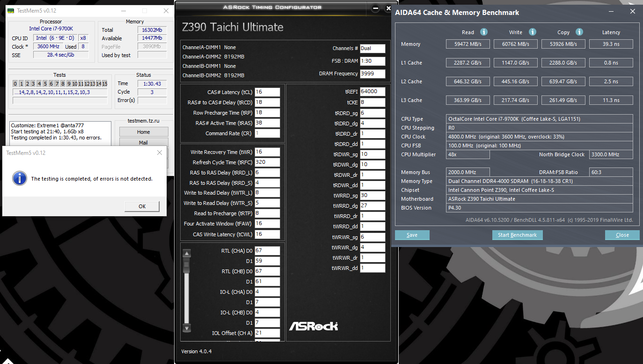Click Save in AIDA64 benchmark window
Screen dimensions: 643x364
pyautogui.click(x=412, y=235)
